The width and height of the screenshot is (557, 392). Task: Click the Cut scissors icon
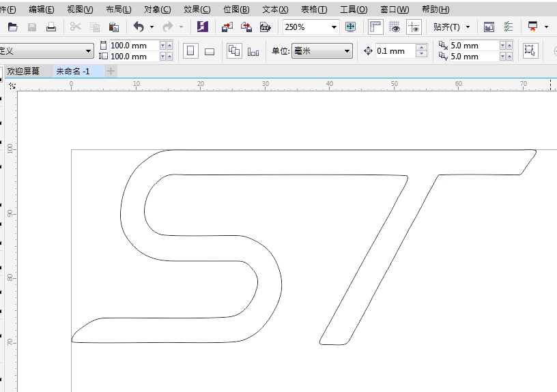[75, 27]
